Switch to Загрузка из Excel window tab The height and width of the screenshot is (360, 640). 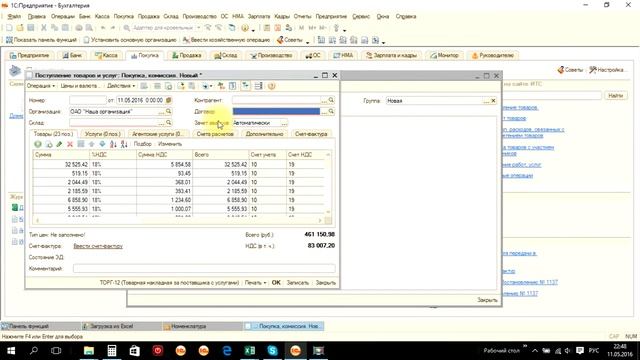pos(121,326)
